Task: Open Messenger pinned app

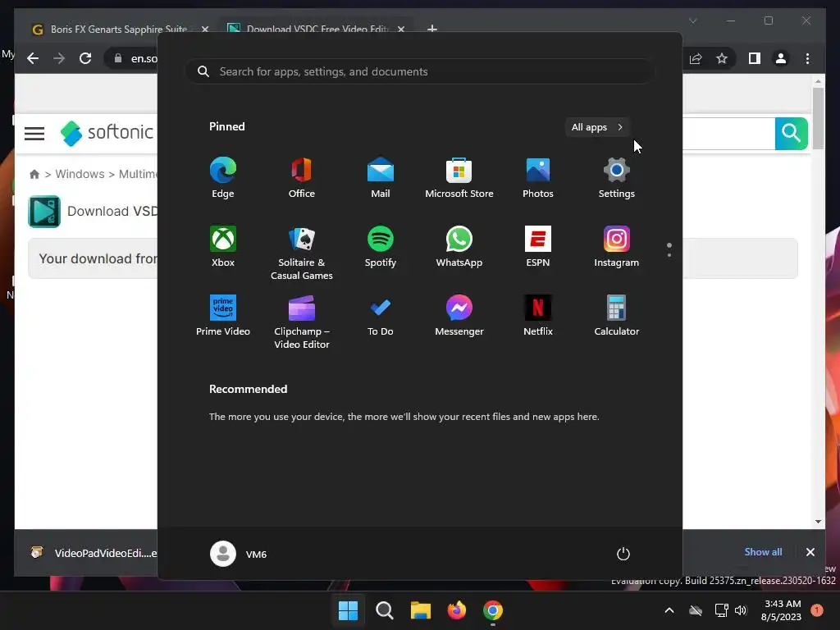Action: point(459,316)
